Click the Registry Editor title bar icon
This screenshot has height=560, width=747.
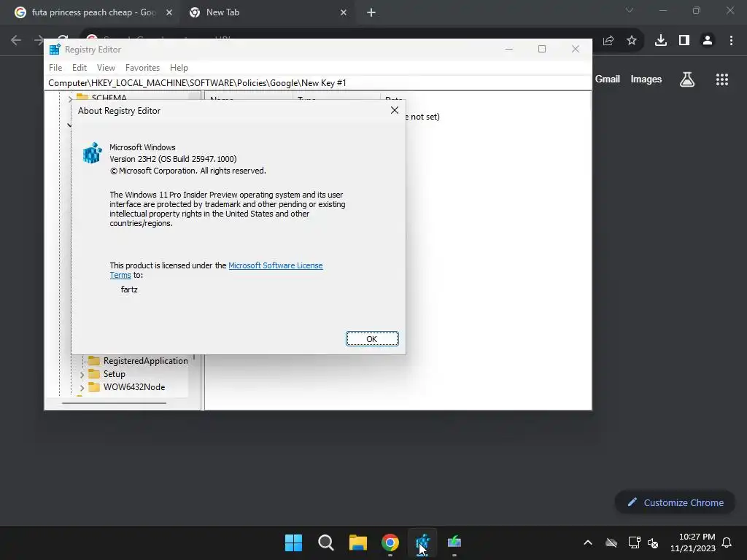55,49
